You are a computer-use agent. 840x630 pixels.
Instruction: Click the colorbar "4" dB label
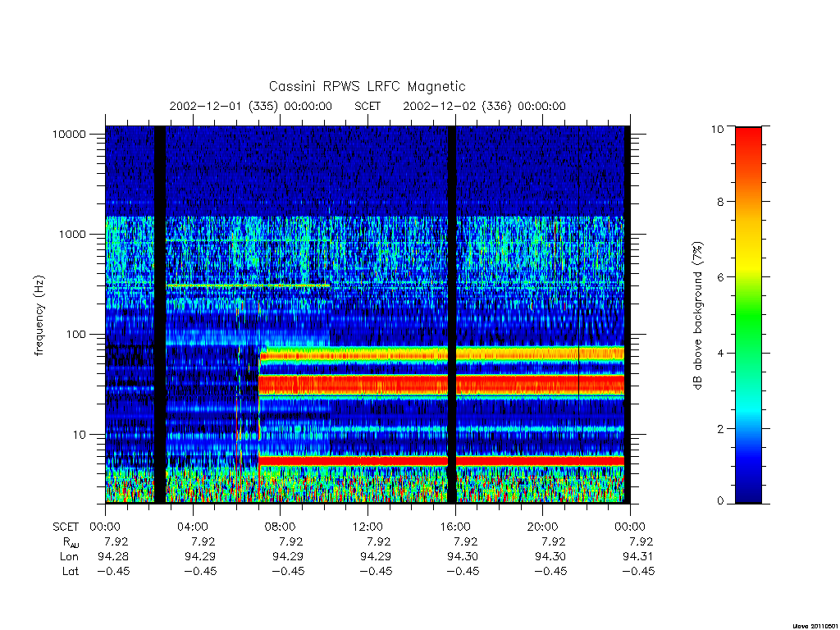click(720, 353)
